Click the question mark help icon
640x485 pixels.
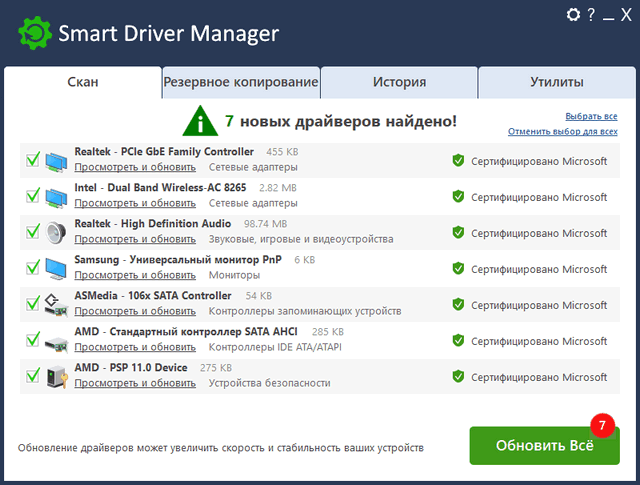591,15
